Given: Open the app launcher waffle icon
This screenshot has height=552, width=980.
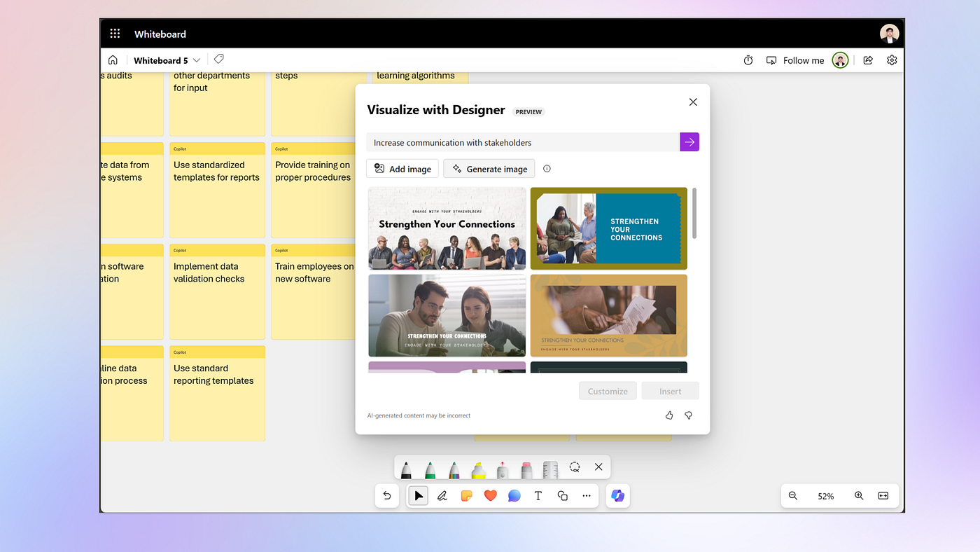Looking at the screenshot, I should click(115, 34).
